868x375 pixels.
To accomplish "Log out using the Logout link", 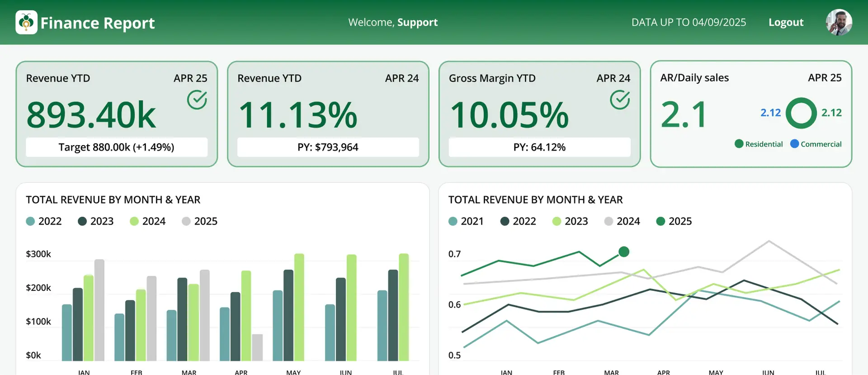I will point(786,22).
